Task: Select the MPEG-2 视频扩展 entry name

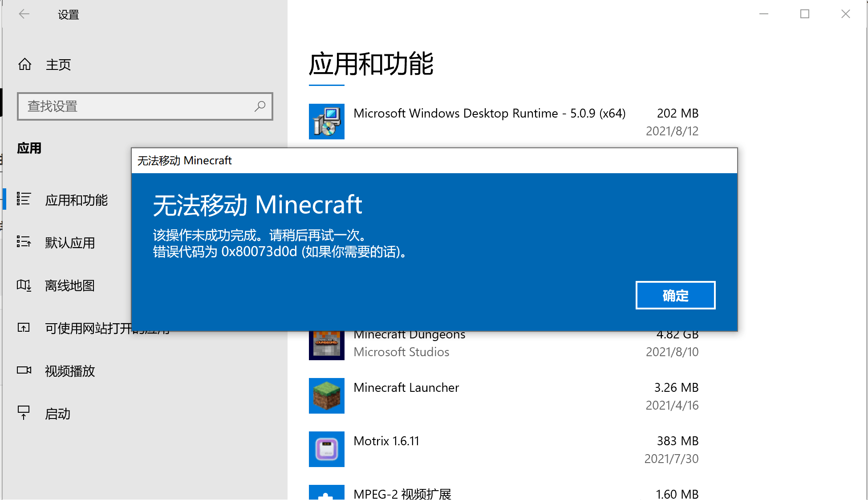Action: [x=402, y=494]
